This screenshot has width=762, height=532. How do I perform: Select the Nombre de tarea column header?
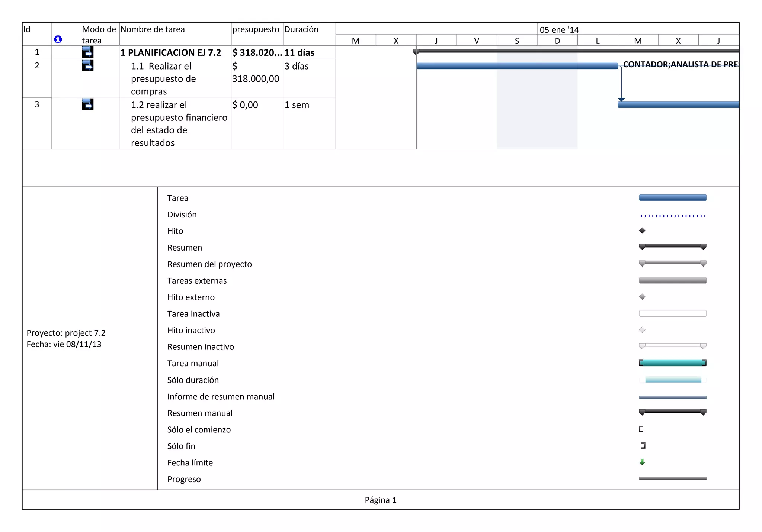153,30
